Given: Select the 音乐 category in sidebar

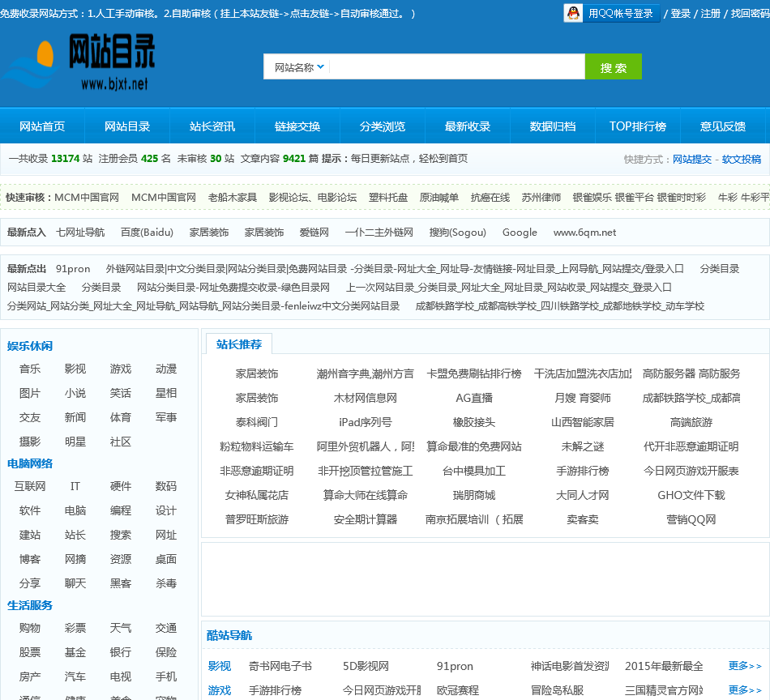Looking at the screenshot, I should click(x=30, y=369).
